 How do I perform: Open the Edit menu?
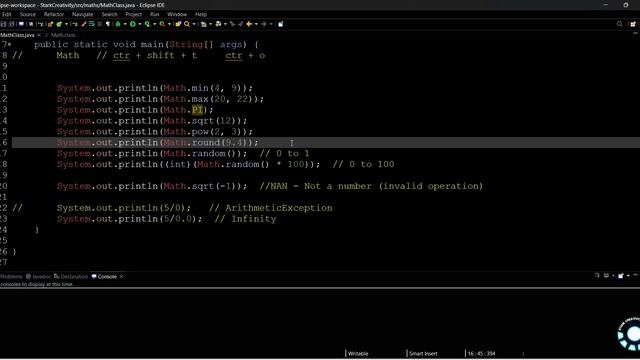[7, 14]
